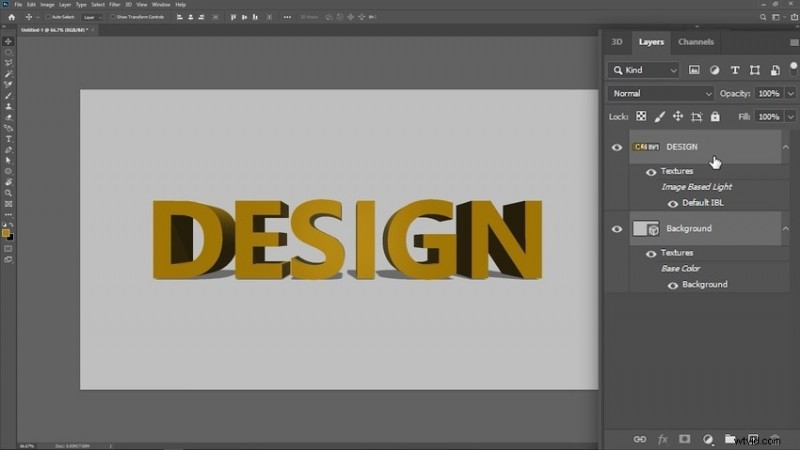800x450 pixels.
Task: Hide Textures under DESIGN layer
Action: 651,172
